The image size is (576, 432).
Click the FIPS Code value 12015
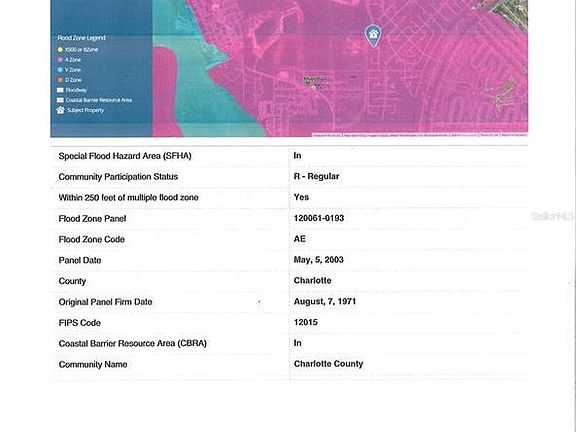point(306,322)
